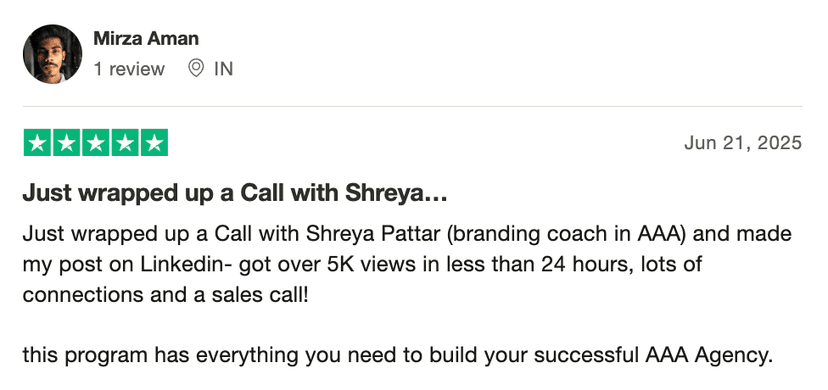Viewport: 828px width, 390px height.
Task: Select the first green star
Action: [37, 142]
